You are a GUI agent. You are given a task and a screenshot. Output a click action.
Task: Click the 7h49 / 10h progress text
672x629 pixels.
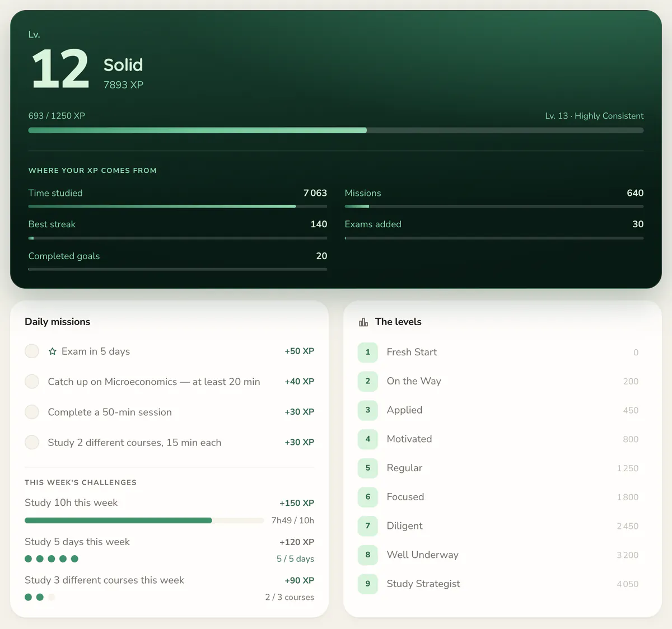click(293, 520)
